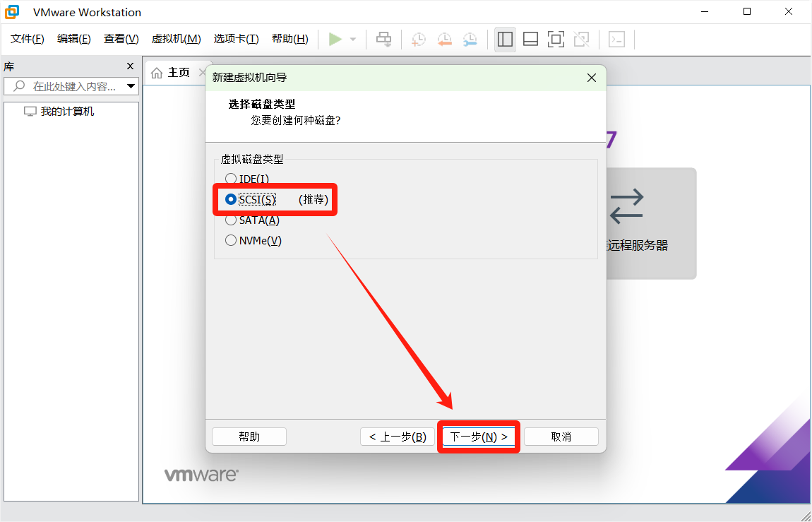Toggle the library sidebar view icon
Screen dimensions: 812x522
505,40
